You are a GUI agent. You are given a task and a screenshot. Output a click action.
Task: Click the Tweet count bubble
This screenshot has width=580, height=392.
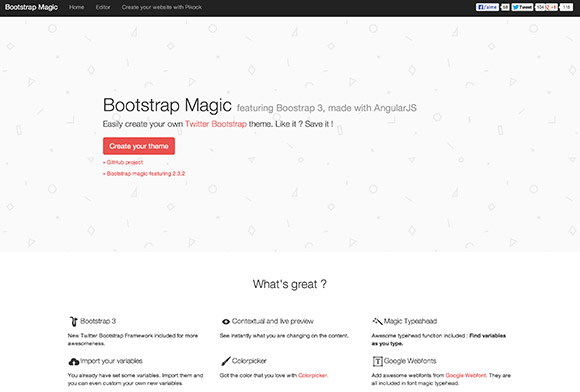[x=540, y=7]
